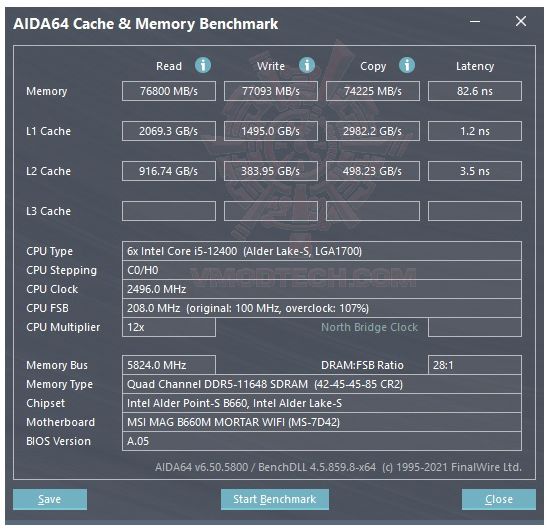This screenshot has width=550, height=532.
Task: Click the empty L3 Cache Latency field
Action: (x=475, y=211)
